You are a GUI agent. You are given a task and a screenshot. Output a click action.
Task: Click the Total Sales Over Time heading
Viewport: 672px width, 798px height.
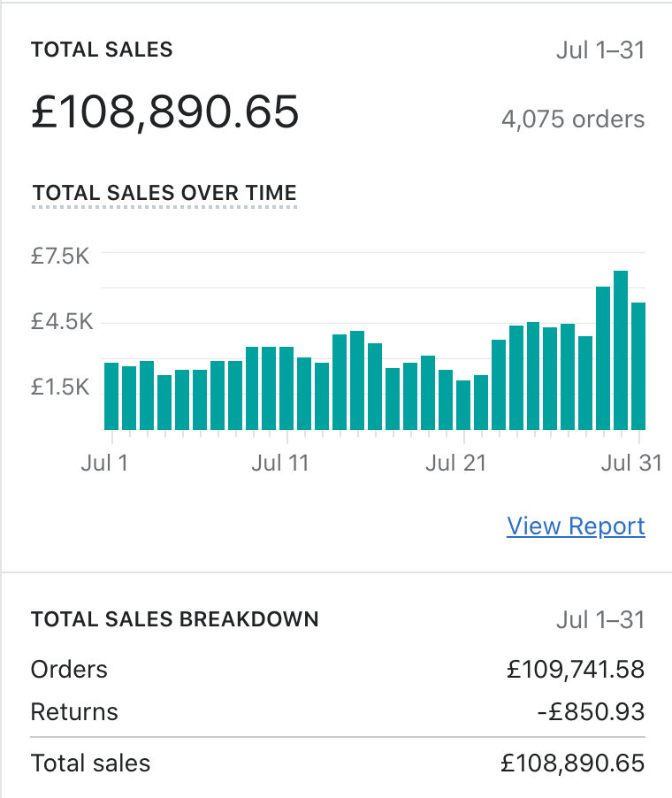coord(164,193)
